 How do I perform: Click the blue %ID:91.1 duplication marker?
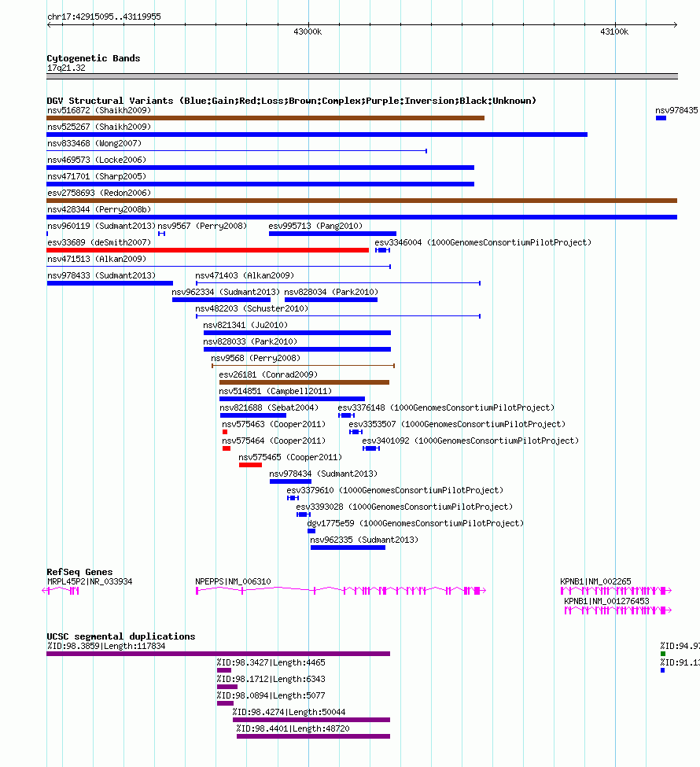point(663,671)
